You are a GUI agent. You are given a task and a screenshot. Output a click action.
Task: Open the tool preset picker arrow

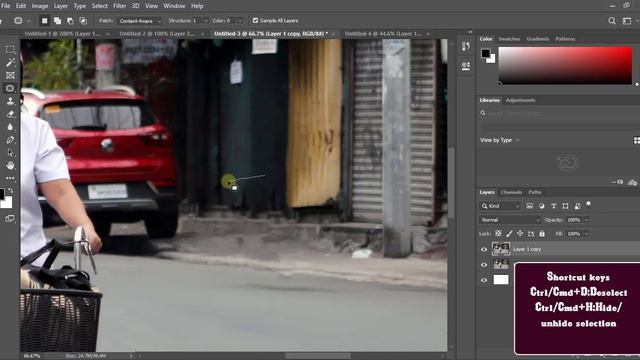tap(28, 21)
